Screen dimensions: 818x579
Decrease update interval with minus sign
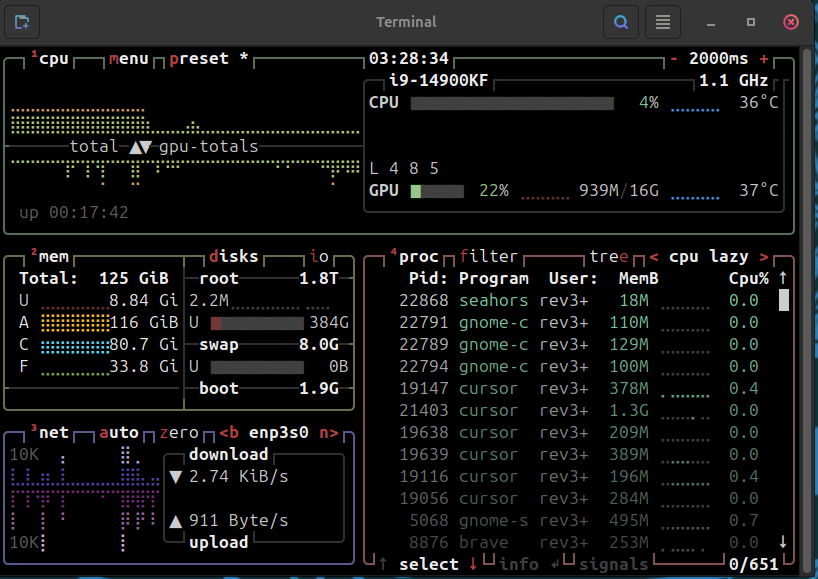(x=674, y=58)
